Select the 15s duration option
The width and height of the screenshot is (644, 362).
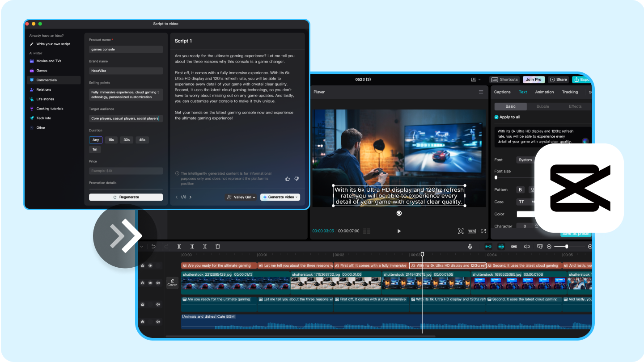click(x=111, y=140)
